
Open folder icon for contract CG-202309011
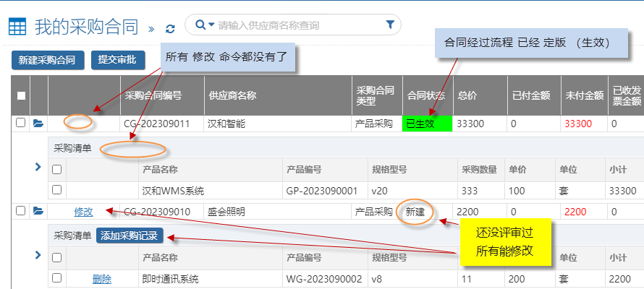click(x=38, y=124)
